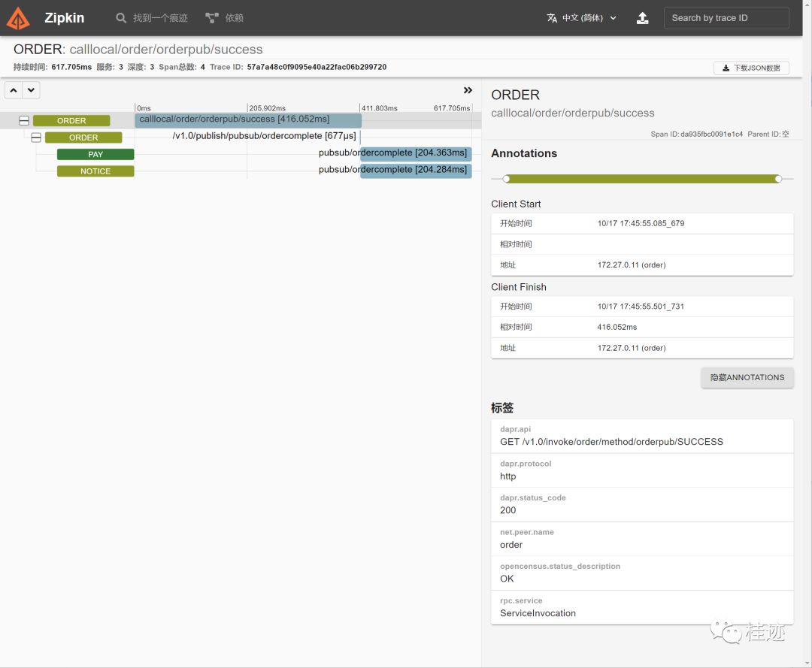The image size is (812, 668).
Task: Select the PAY pubsub/ordercomplete 204.363ms span bar
Action: 416,154
